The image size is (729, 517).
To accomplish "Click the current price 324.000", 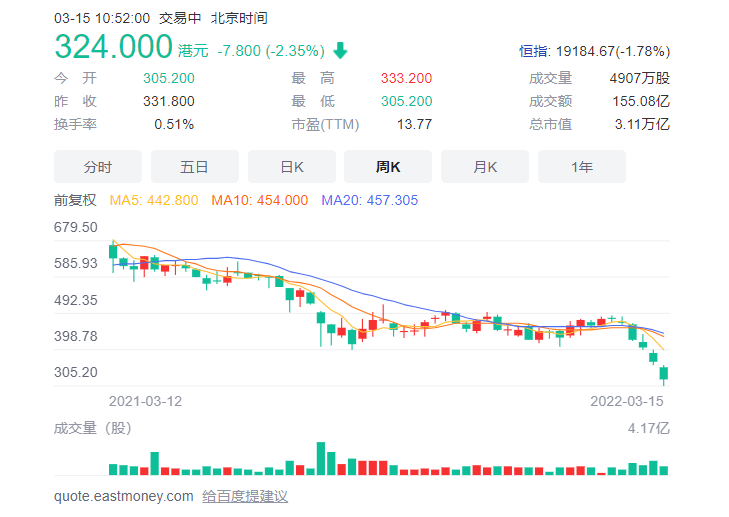I will 113,46.
